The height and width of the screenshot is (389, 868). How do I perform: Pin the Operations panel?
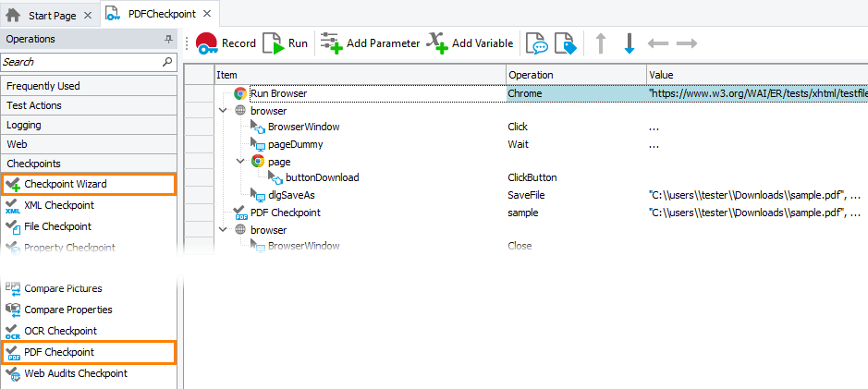tap(168, 40)
